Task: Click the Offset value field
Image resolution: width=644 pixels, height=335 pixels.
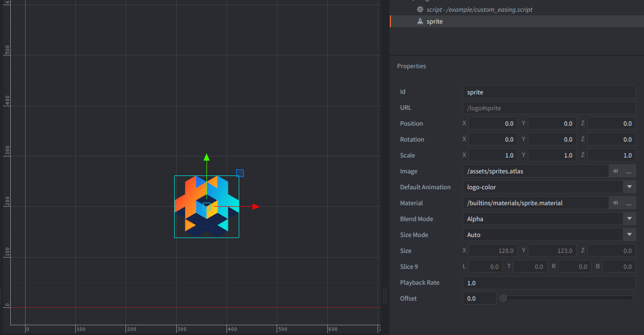Action: coord(480,299)
